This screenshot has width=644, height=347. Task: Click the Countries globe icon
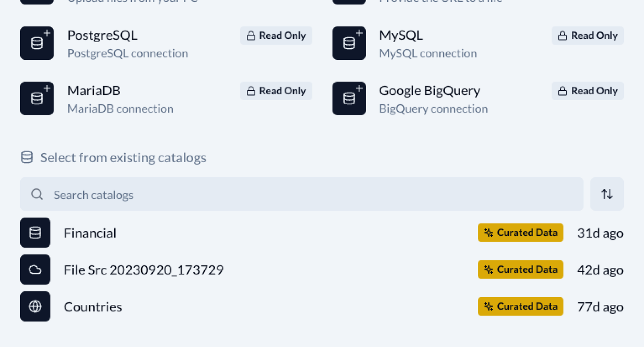point(35,307)
